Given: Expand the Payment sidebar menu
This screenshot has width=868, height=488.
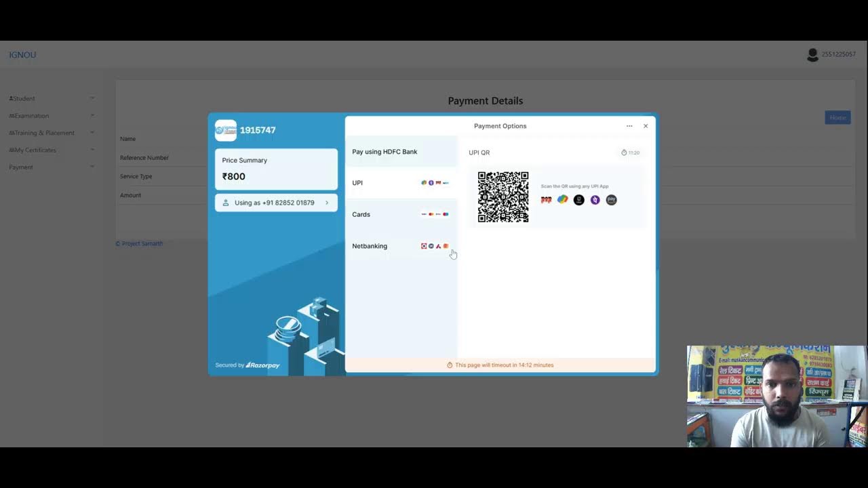Looking at the screenshot, I should [x=52, y=167].
